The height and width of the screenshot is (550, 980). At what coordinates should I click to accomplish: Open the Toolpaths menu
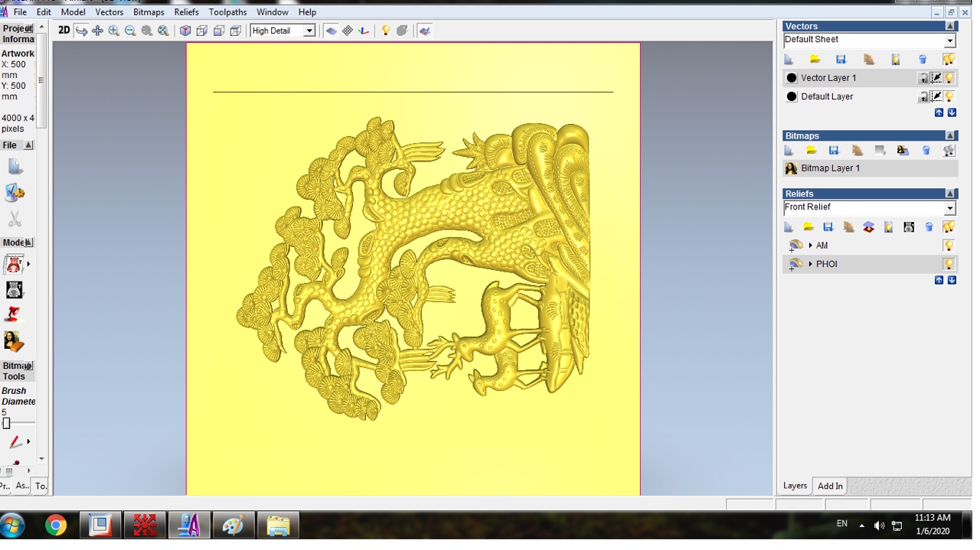point(228,12)
